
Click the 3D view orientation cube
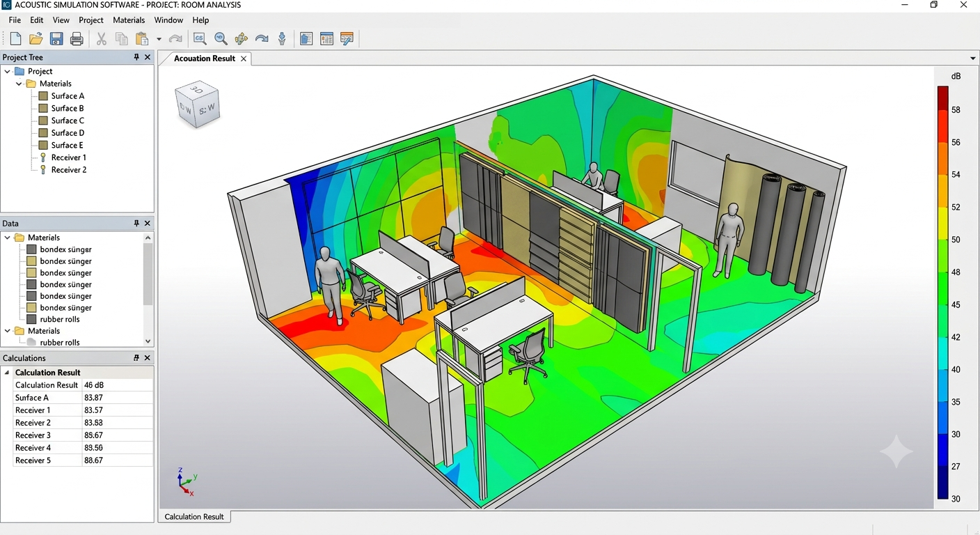[x=197, y=104]
